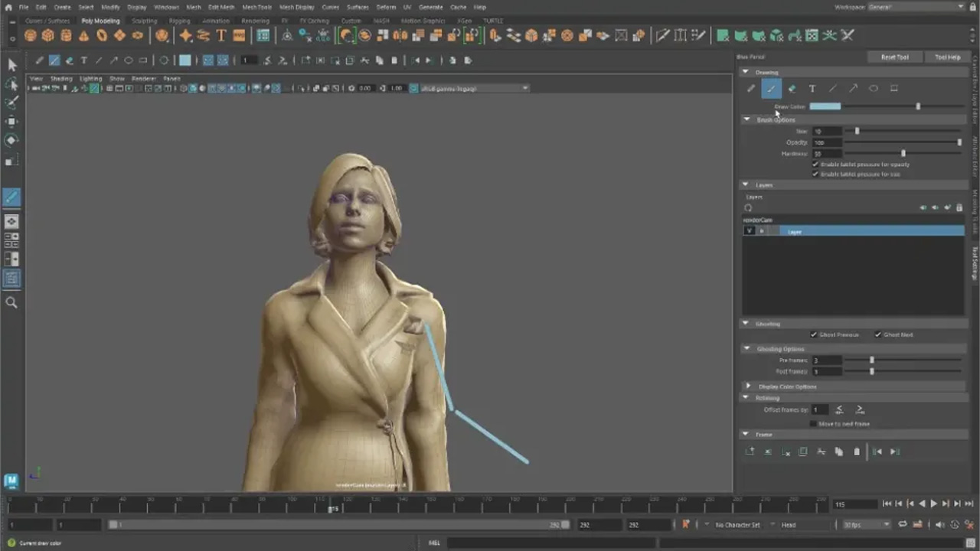The image size is (980, 551).
Task: Click the Draw Color swatch
Action: click(x=825, y=106)
